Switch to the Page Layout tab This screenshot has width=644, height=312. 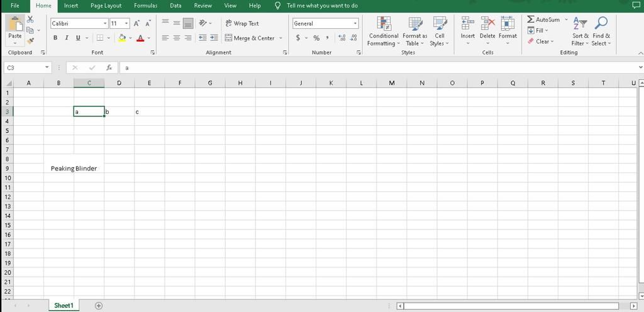[106, 6]
